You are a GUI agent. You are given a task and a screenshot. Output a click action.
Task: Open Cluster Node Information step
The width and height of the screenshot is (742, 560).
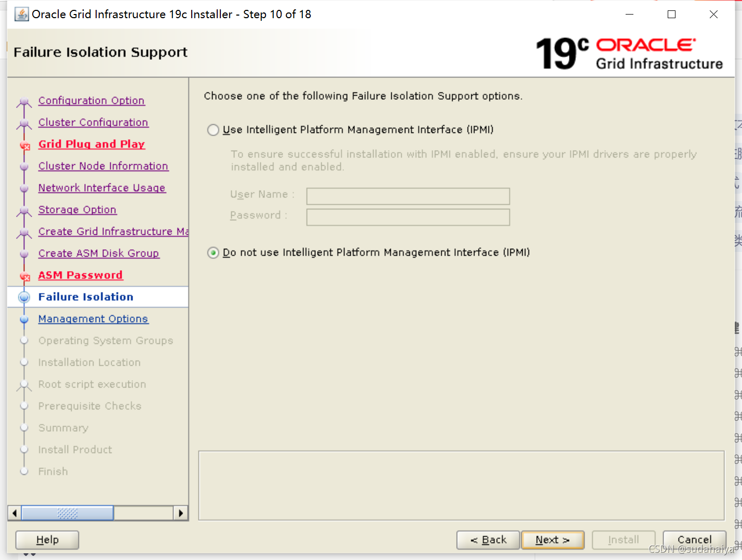tap(103, 166)
